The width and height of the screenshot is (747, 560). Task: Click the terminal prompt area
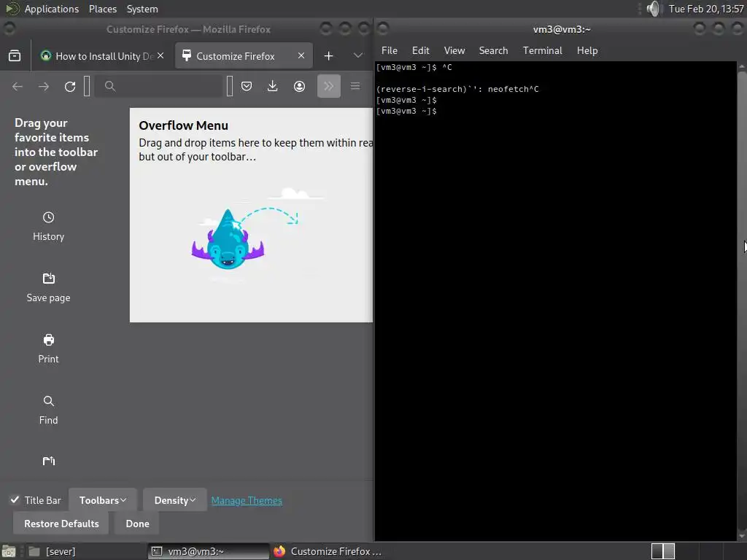[x=555, y=300]
